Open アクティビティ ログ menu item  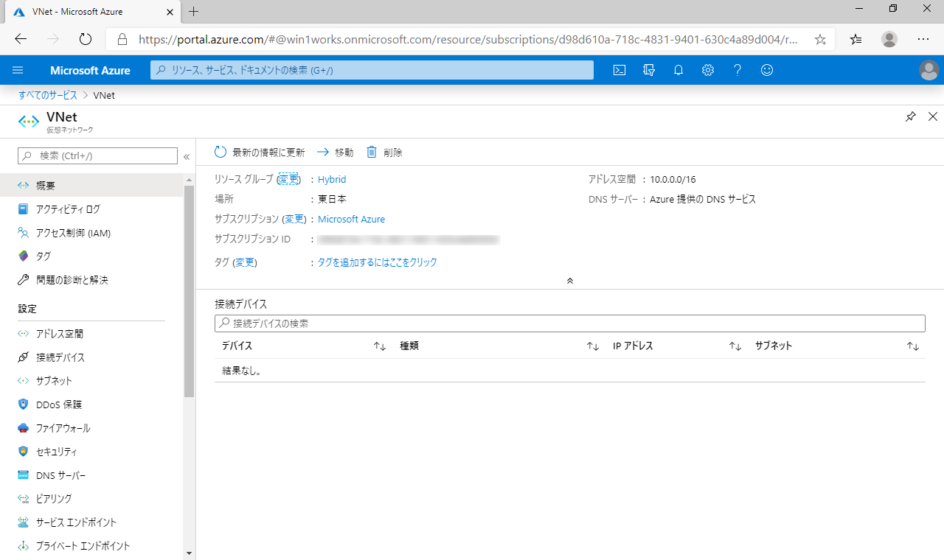coord(91,209)
